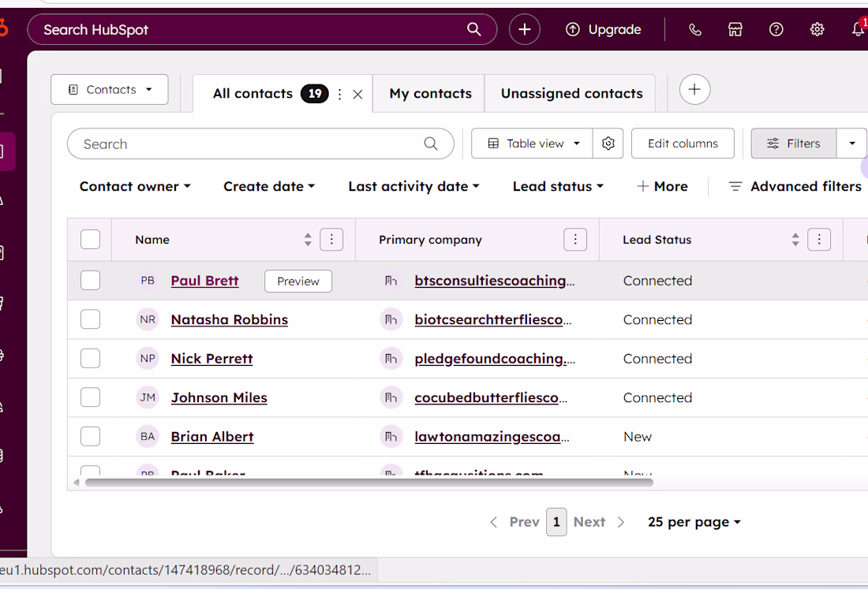
Task: Click the Edit columns button
Action: click(x=683, y=144)
